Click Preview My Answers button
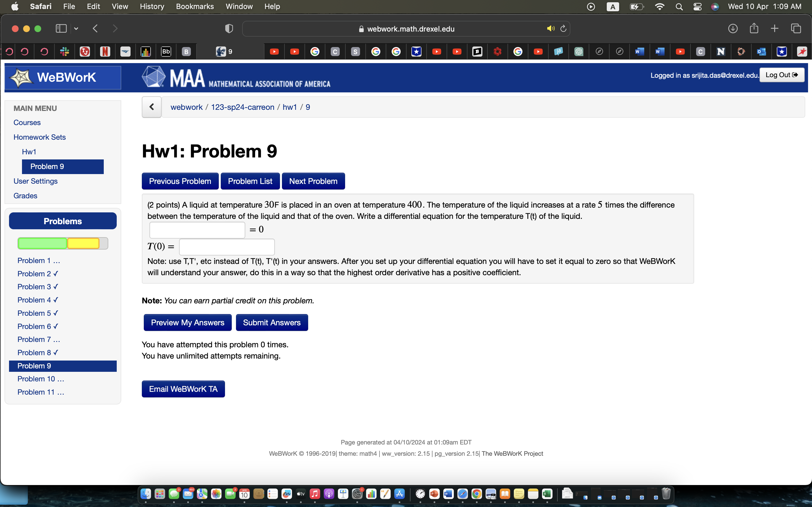Image resolution: width=812 pixels, height=507 pixels. [187, 322]
